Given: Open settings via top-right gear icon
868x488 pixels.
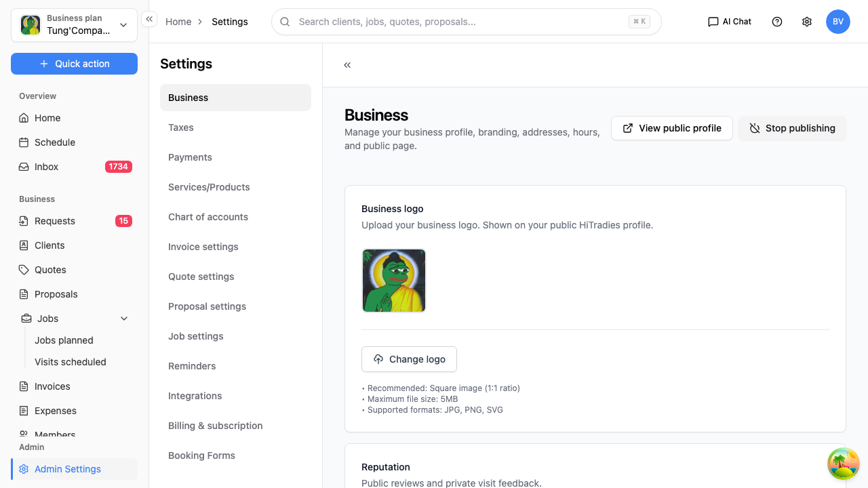Looking at the screenshot, I should [x=807, y=22].
